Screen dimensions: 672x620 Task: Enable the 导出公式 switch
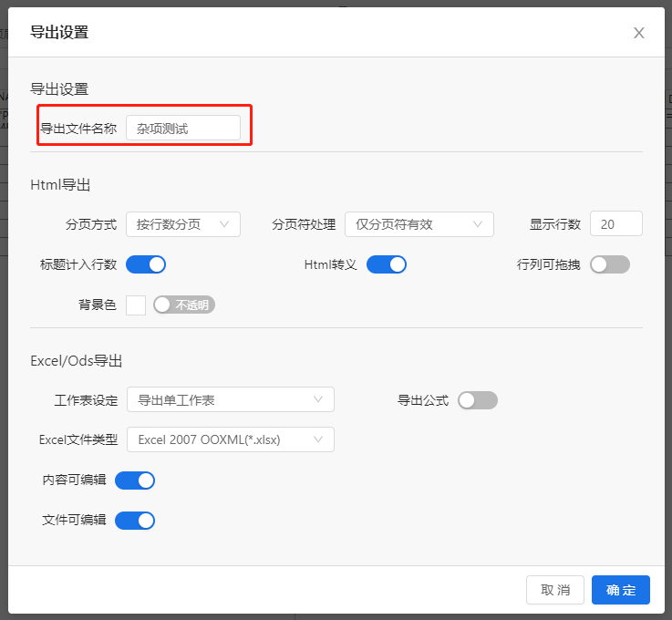(x=478, y=400)
